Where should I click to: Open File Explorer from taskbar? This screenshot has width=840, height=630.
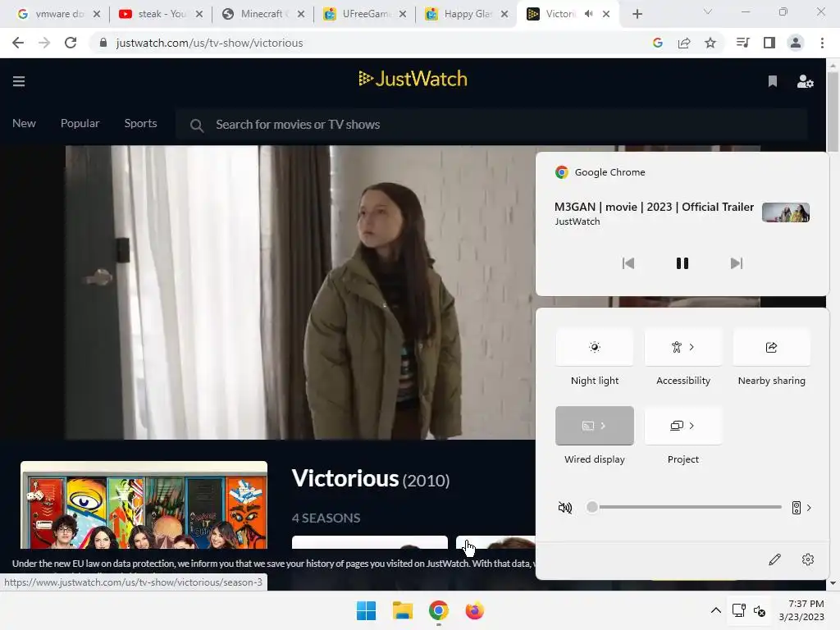click(x=402, y=610)
